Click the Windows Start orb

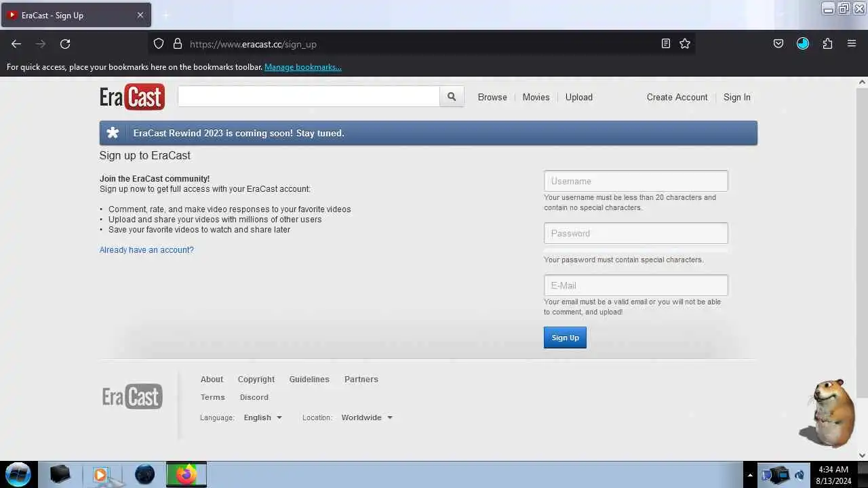pos(18,474)
